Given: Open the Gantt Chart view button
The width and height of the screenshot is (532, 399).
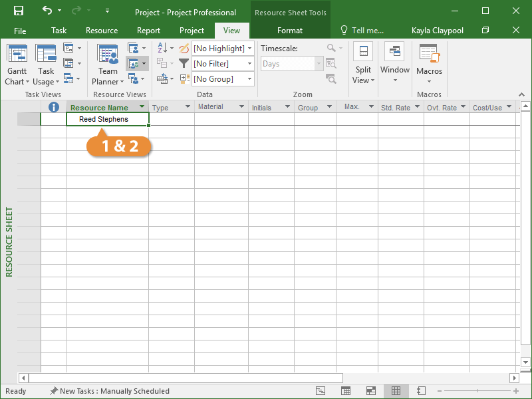Looking at the screenshot, I should (17, 65).
